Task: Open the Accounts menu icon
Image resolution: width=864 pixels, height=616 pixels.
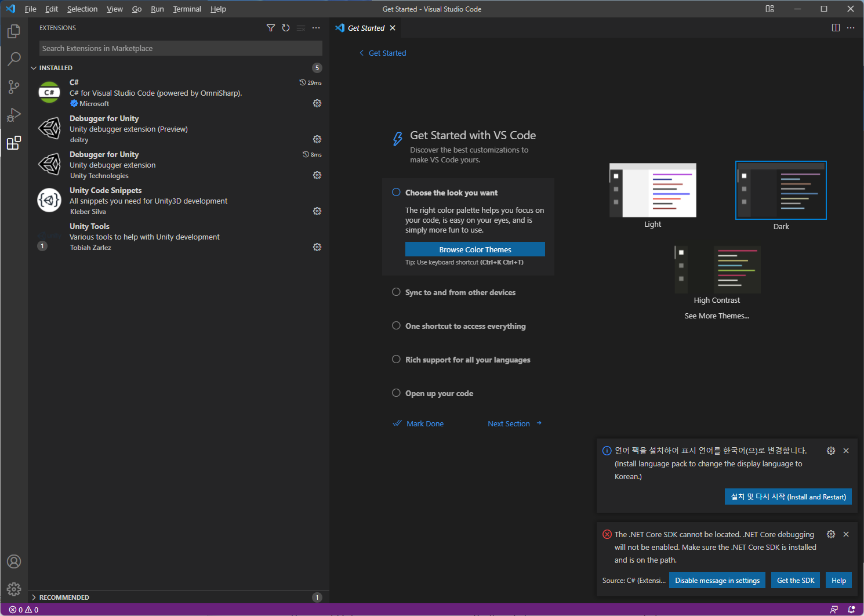Action: pos(14,561)
